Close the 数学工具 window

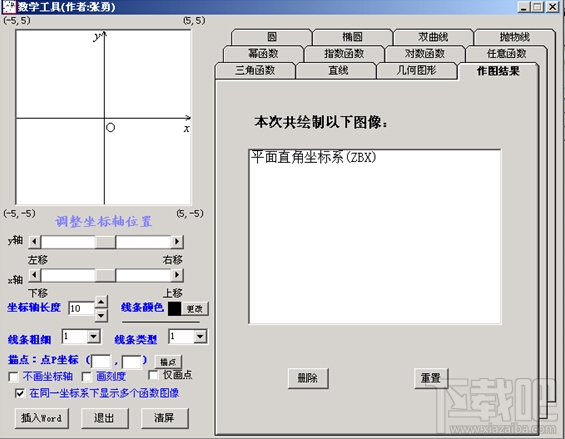click(x=553, y=6)
